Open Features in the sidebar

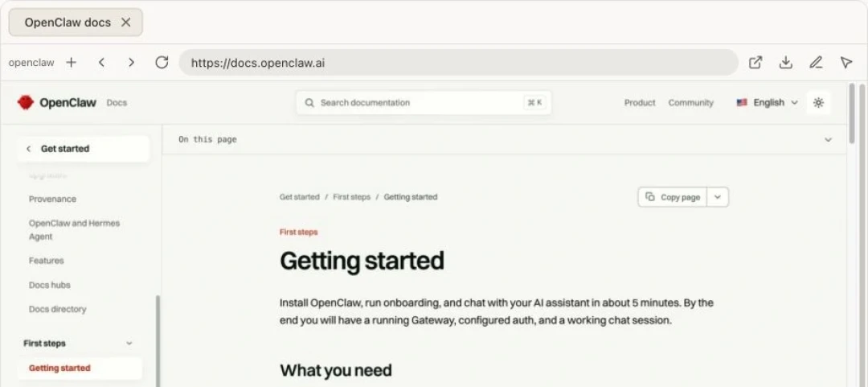pyautogui.click(x=47, y=261)
